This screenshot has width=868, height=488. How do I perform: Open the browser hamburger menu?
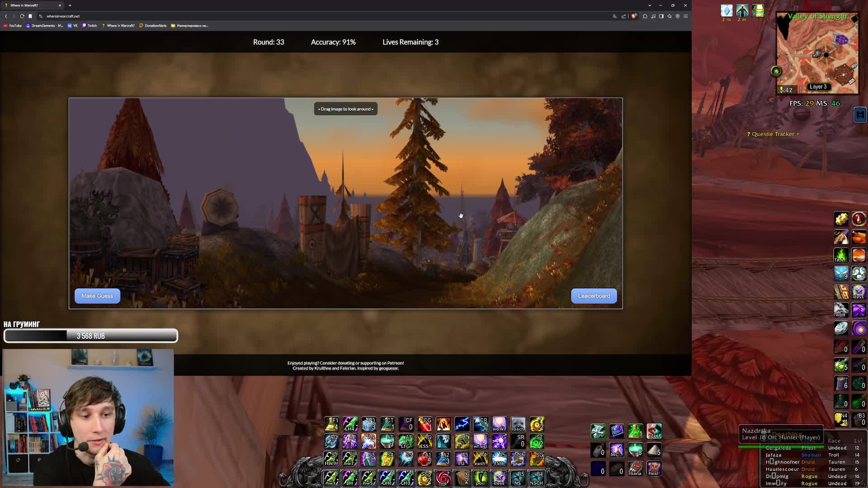(x=686, y=16)
